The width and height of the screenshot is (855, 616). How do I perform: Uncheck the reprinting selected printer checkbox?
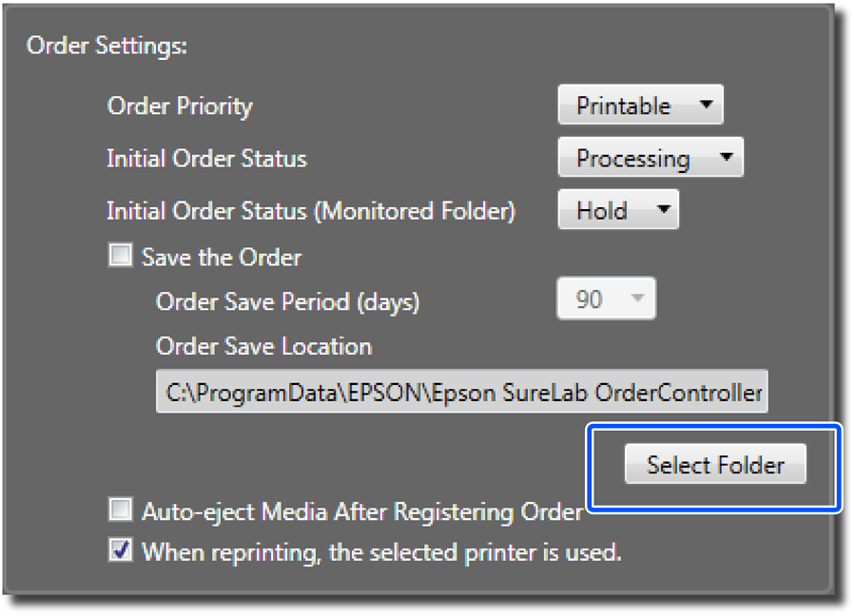121,550
